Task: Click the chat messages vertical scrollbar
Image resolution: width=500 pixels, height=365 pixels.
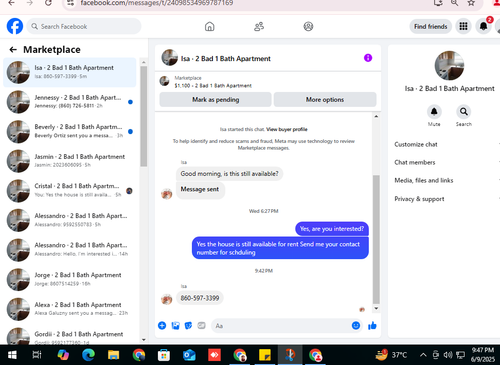Action: coord(376,239)
